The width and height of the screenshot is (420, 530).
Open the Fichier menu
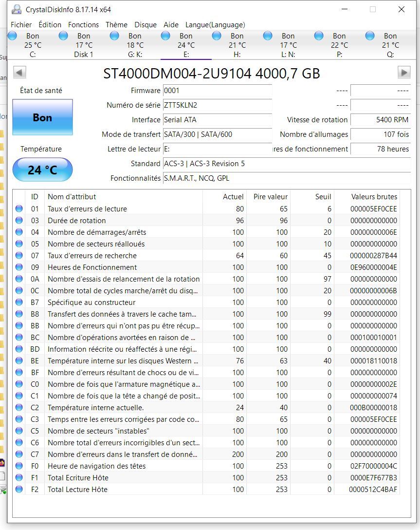[21, 25]
